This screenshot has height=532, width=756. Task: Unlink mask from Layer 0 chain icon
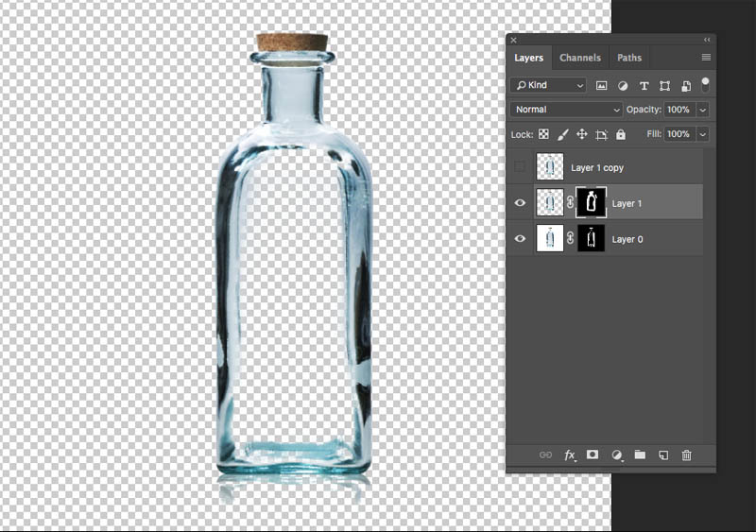pos(570,238)
